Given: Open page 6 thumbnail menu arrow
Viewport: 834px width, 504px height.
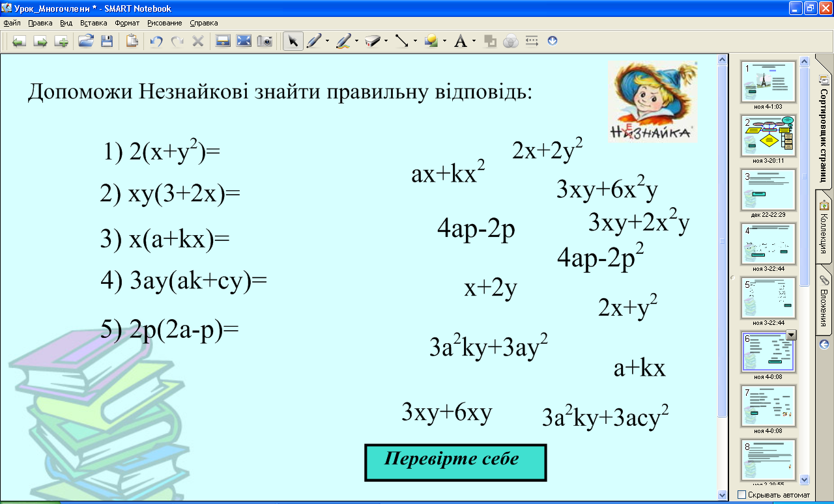Looking at the screenshot, I should [x=792, y=335].
